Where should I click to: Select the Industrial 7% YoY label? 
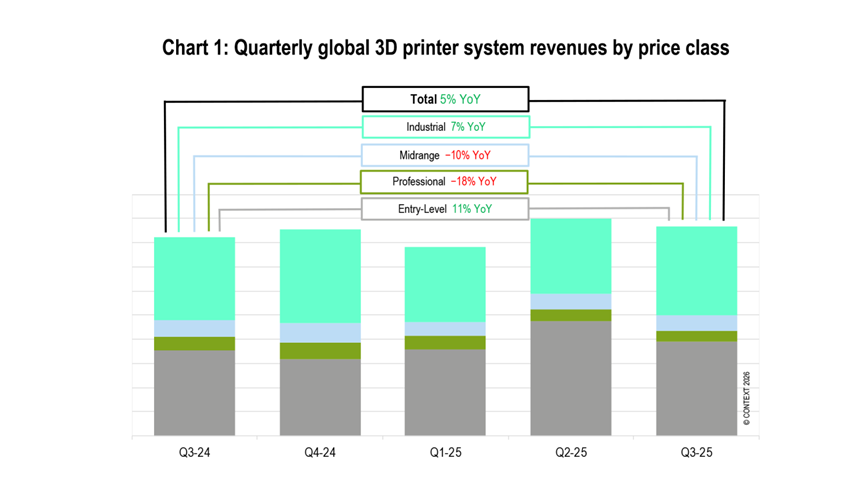tap(445, 127)
